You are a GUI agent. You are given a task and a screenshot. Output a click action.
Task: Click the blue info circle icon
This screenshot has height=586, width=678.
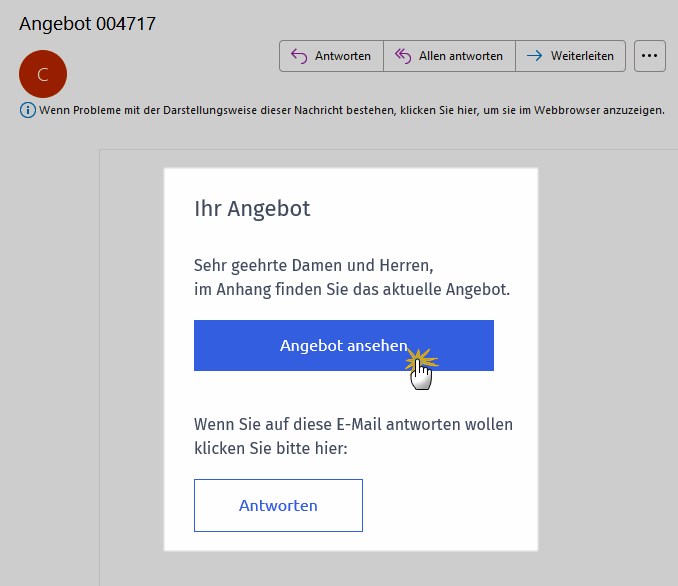tap(28, 110)
